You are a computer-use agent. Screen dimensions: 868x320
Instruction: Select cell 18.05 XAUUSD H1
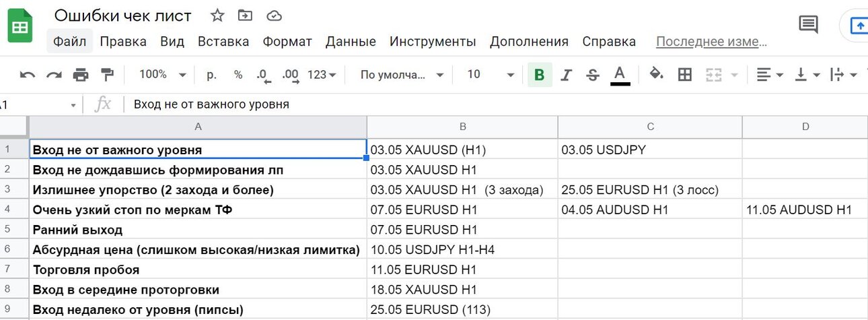coord(462,290)
